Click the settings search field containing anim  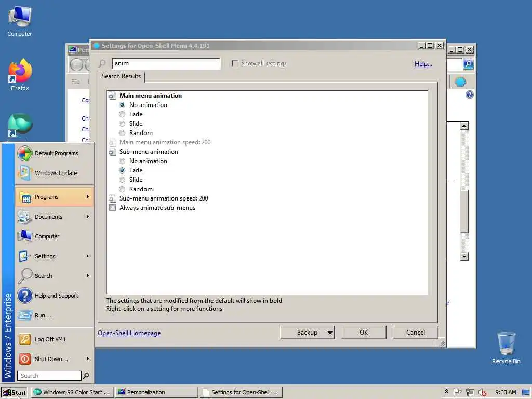pos(166,63)
